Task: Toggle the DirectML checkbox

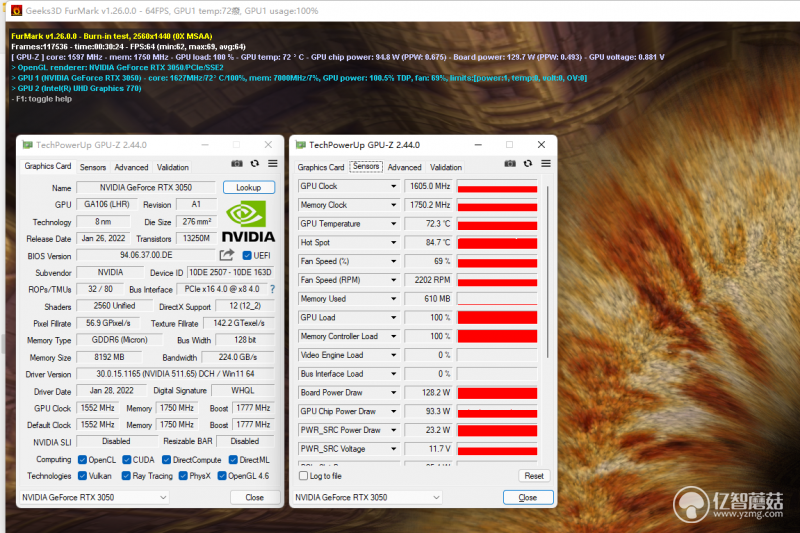Action: 233,460
